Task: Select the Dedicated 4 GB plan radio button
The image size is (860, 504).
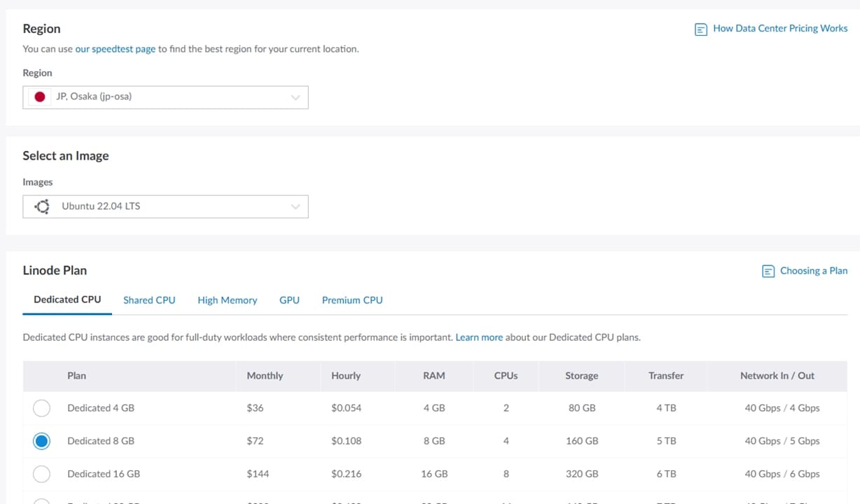Action: [41, 408]
